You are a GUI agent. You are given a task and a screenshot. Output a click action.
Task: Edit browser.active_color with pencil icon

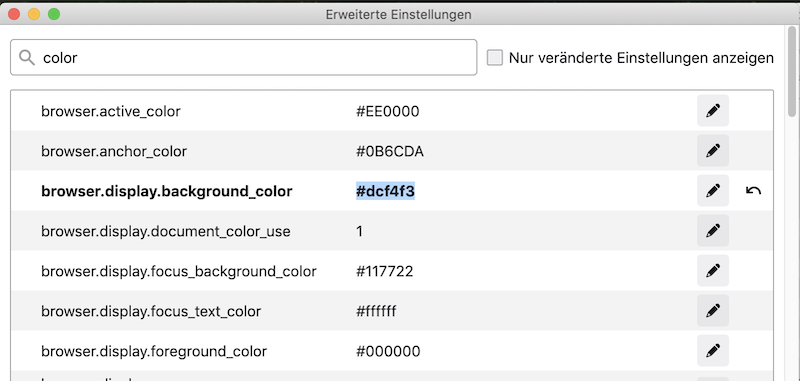tap(713, 111)
